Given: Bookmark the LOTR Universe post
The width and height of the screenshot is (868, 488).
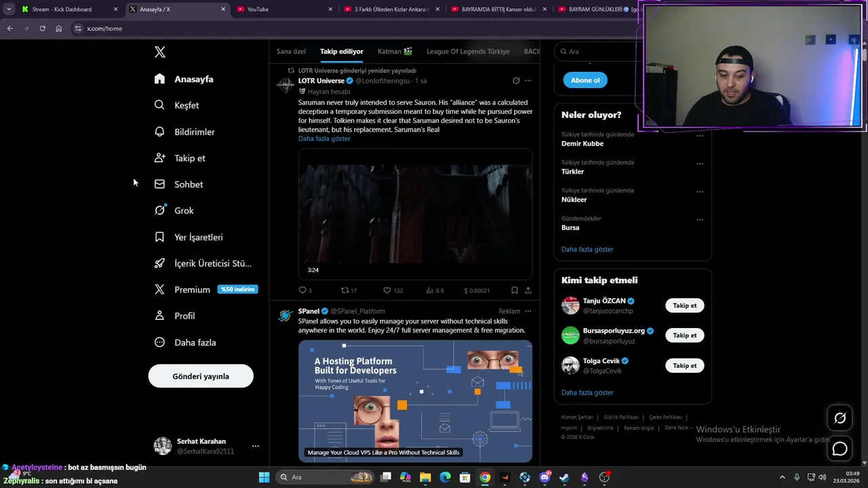Looking at the screenshot, I should click(515, 290).
